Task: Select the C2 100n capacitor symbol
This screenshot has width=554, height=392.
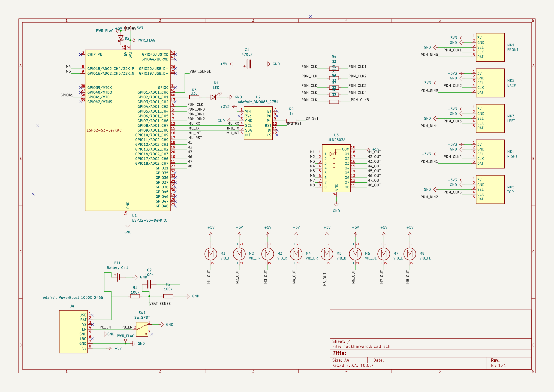Action: click(149, 284)
